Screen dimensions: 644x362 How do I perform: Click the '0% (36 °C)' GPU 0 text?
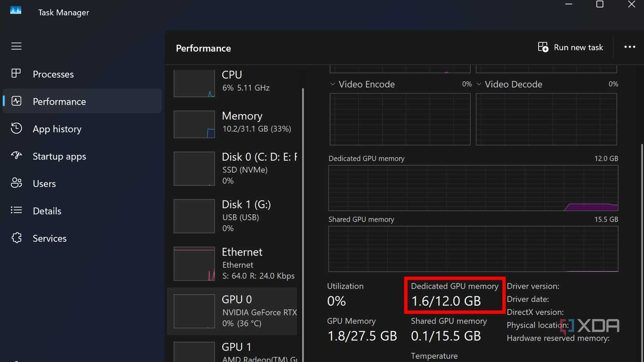tap(242, 323)
